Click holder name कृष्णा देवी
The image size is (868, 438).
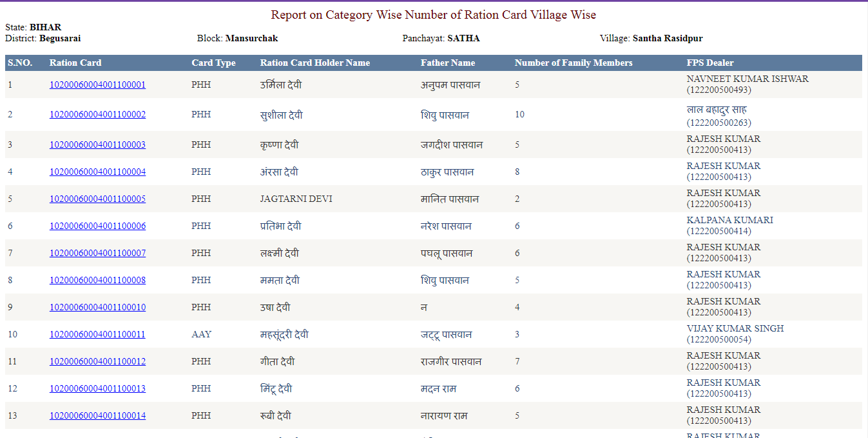280,144
